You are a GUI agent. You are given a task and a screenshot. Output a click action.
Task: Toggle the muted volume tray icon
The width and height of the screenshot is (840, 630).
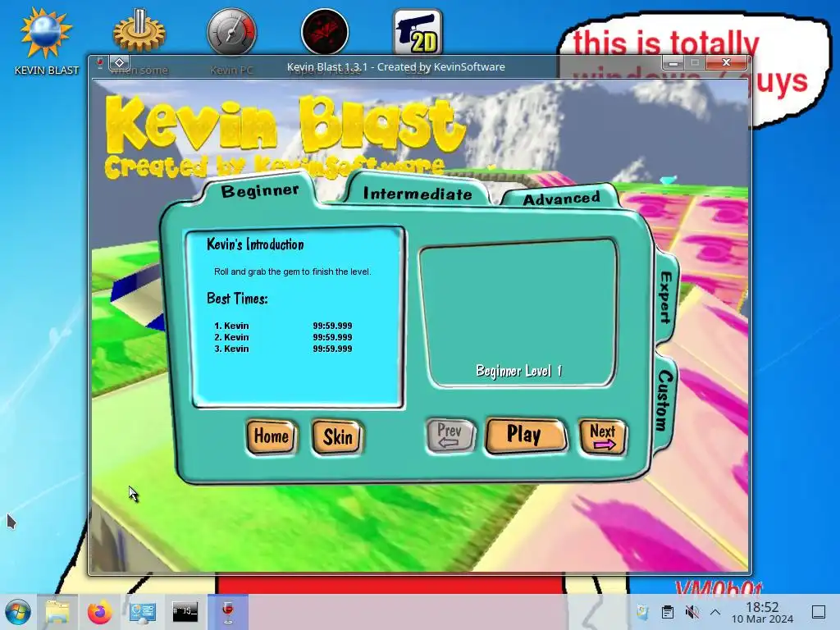(x=692, y=612)
